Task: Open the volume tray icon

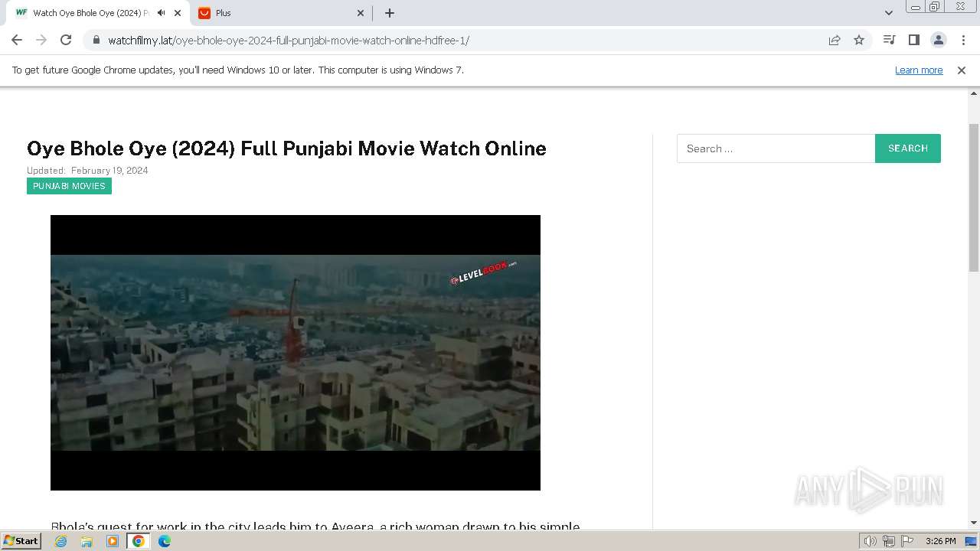Action: [x=870, y=541]
